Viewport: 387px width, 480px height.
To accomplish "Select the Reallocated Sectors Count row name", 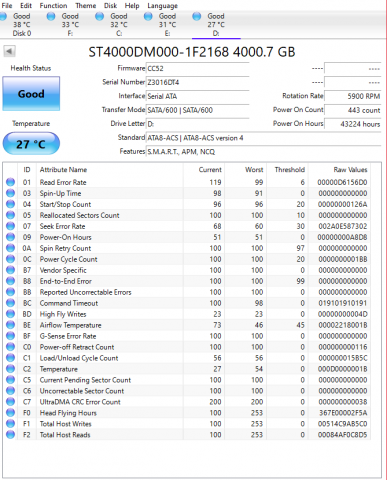I will click(x=79, y=215).
